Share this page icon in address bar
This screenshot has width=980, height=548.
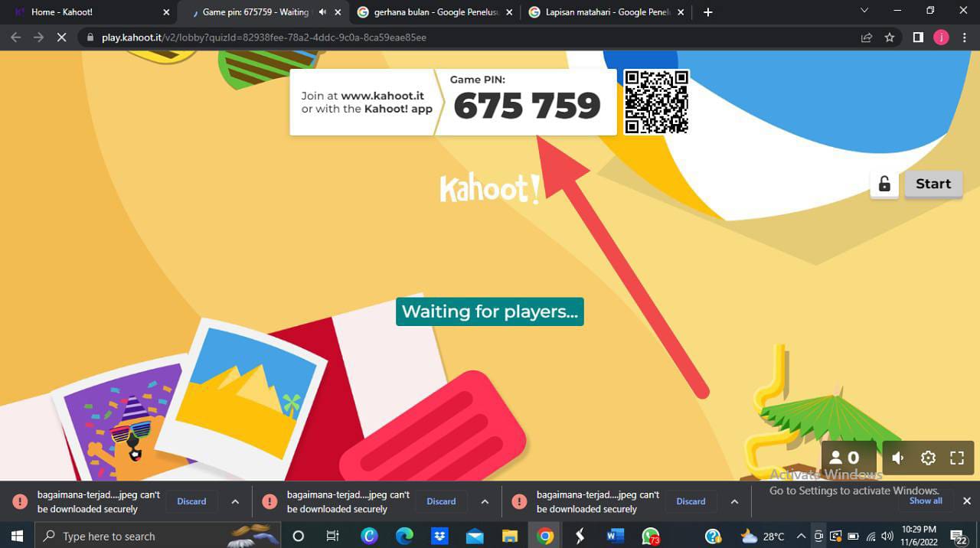[x=867, y=37]
